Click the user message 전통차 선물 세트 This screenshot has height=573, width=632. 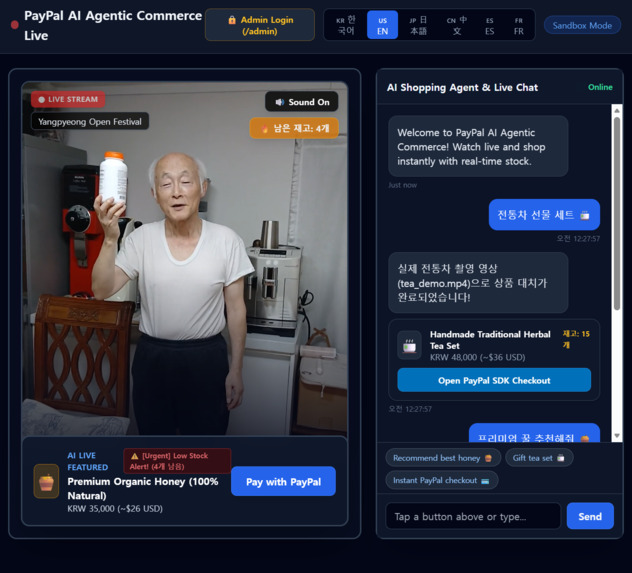point(544,215)
